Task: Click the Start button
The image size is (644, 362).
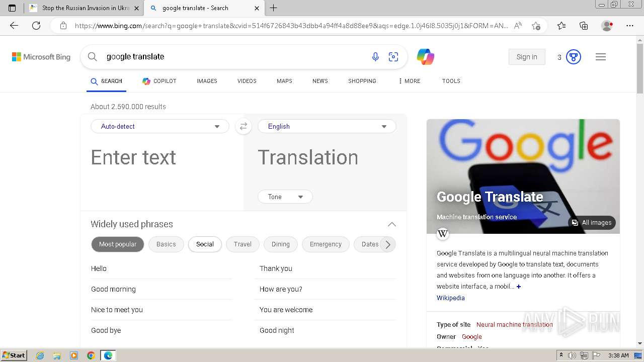Action: click(14, 355)
